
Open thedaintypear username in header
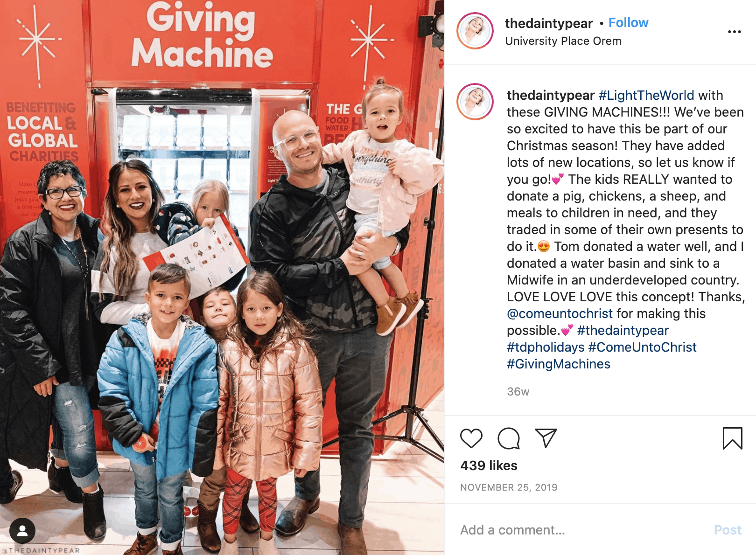point(549,23)
